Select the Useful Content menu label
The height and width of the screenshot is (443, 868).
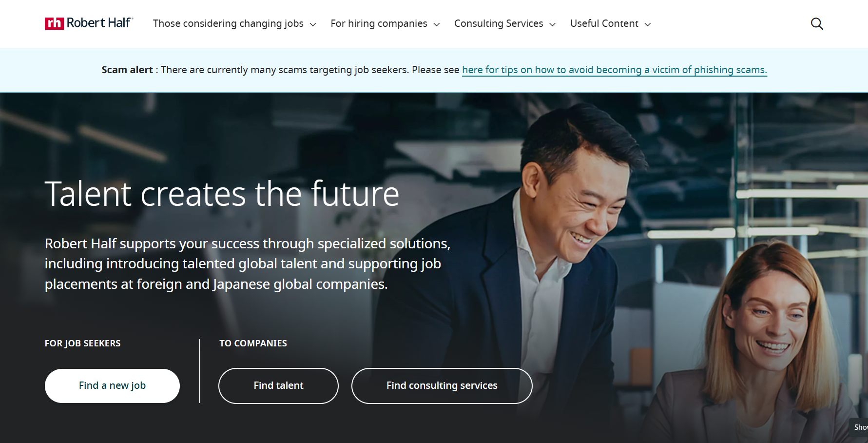[x=604, y=23]
